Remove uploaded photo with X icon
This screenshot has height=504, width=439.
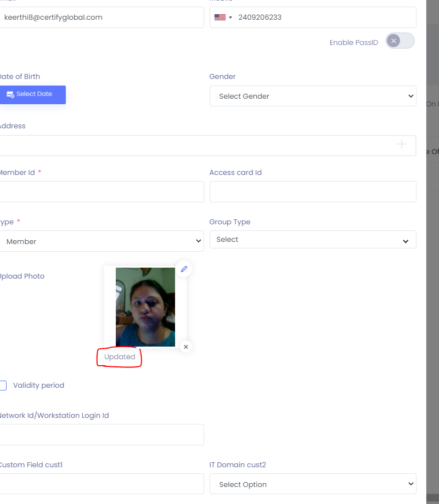coord(186,347)
